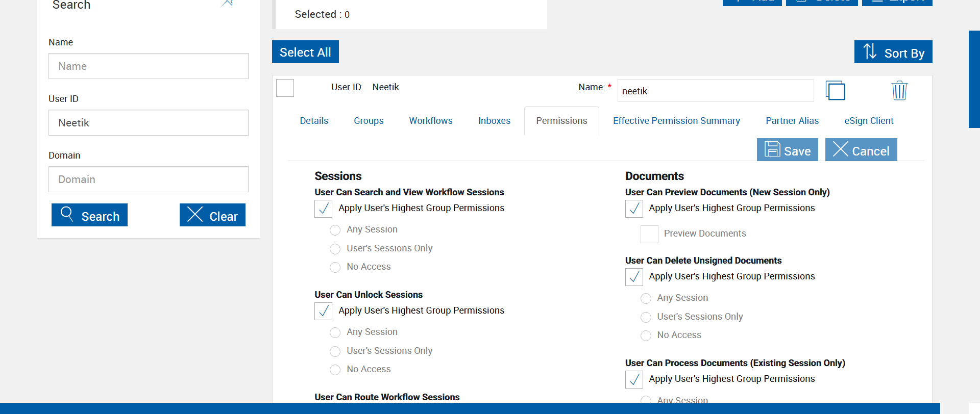This screenshot has height=414, width=980.
Task: Click the Save button with floppy icon
Action: [x=787, y=150]
